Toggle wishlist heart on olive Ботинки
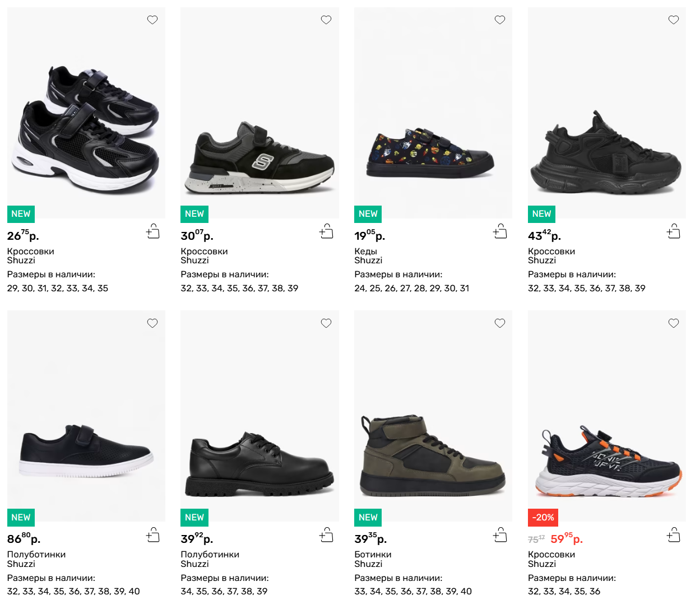 click(500, 323)
